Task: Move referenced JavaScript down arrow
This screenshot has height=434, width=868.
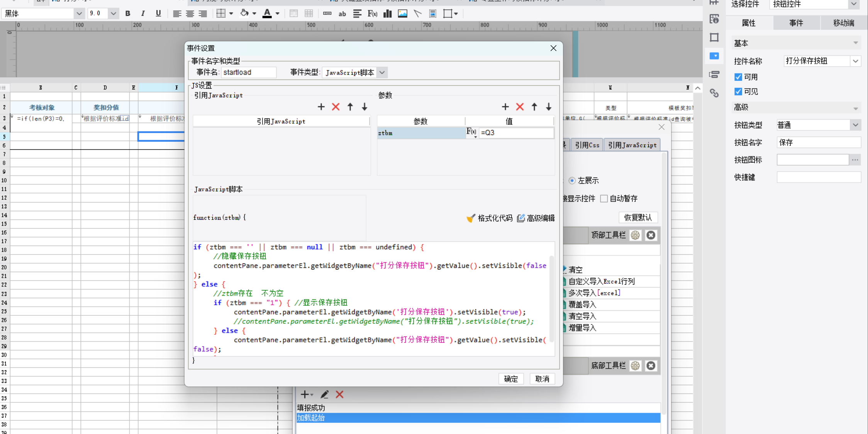Action: [x=364, y=107]
